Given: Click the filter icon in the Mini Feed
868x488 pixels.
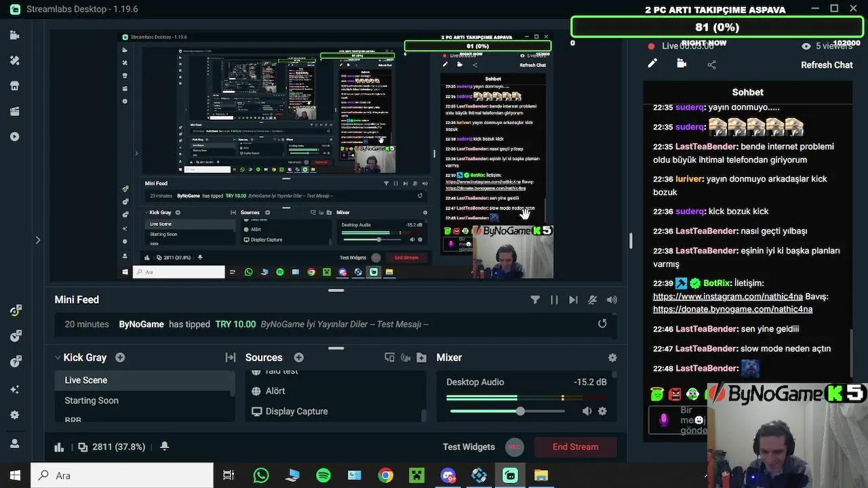Looking at the screenshot, I should click(x=535, y=300).
